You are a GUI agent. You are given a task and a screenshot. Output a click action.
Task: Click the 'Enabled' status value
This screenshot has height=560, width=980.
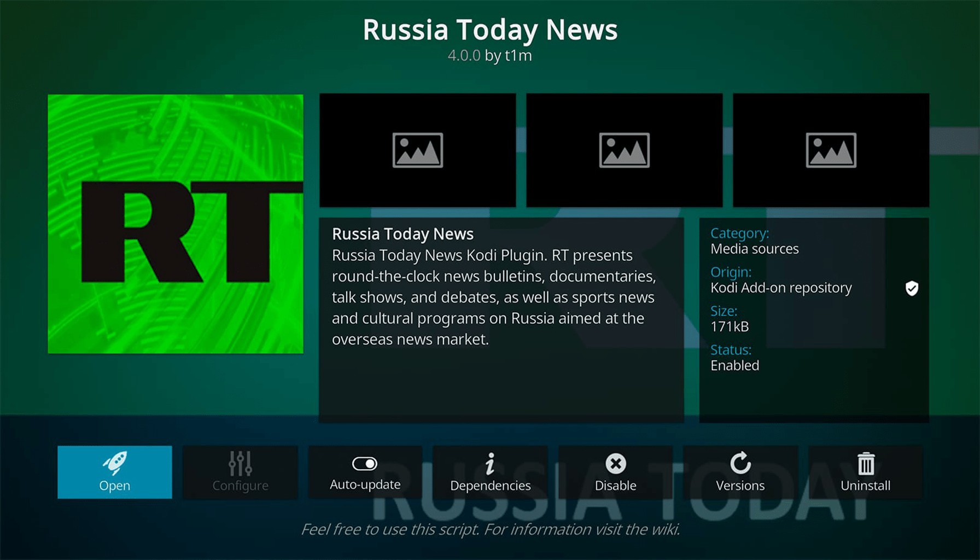pyautogui.click(x=734, y=365)
